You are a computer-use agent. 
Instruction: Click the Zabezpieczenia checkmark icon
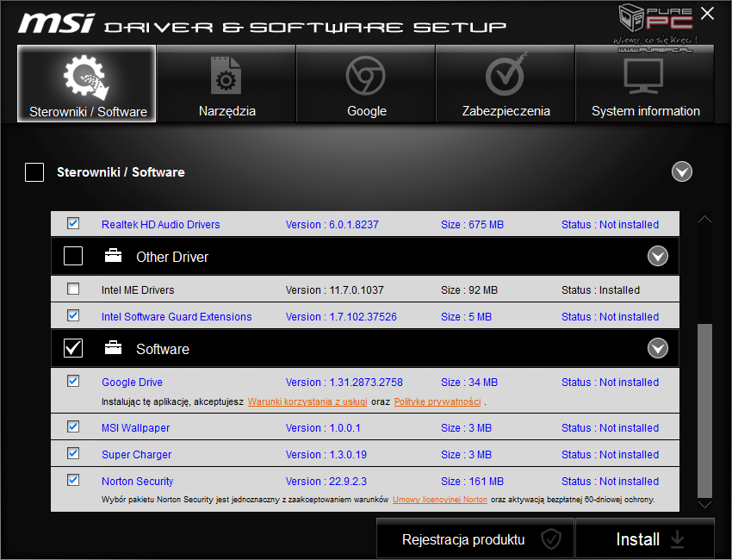[506, 75]
